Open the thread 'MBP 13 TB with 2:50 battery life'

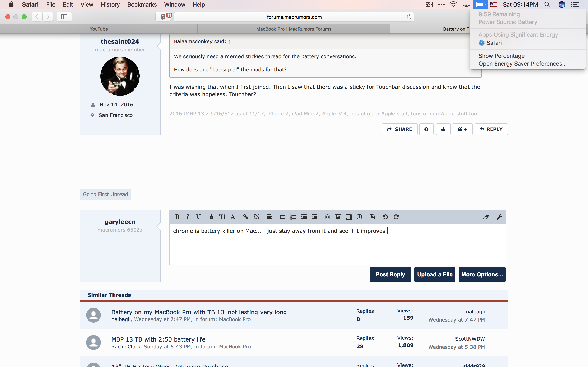[x=158, y=339]
